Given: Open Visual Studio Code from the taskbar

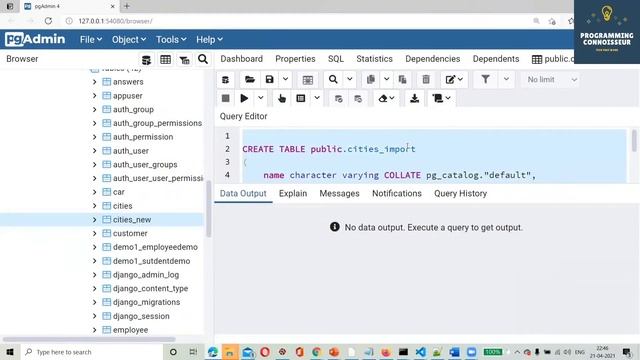Looking at the screenshot, I should click(420, 352).
